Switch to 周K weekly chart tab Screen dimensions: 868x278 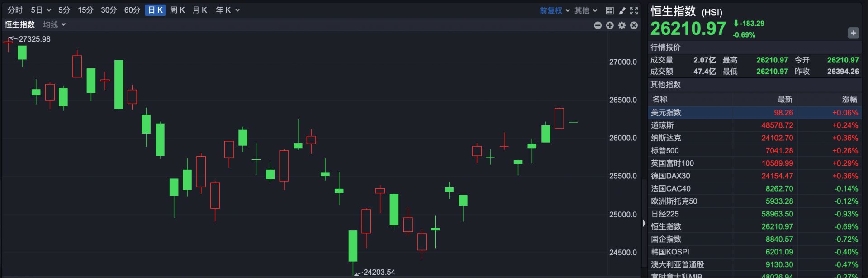click(177, 10)
